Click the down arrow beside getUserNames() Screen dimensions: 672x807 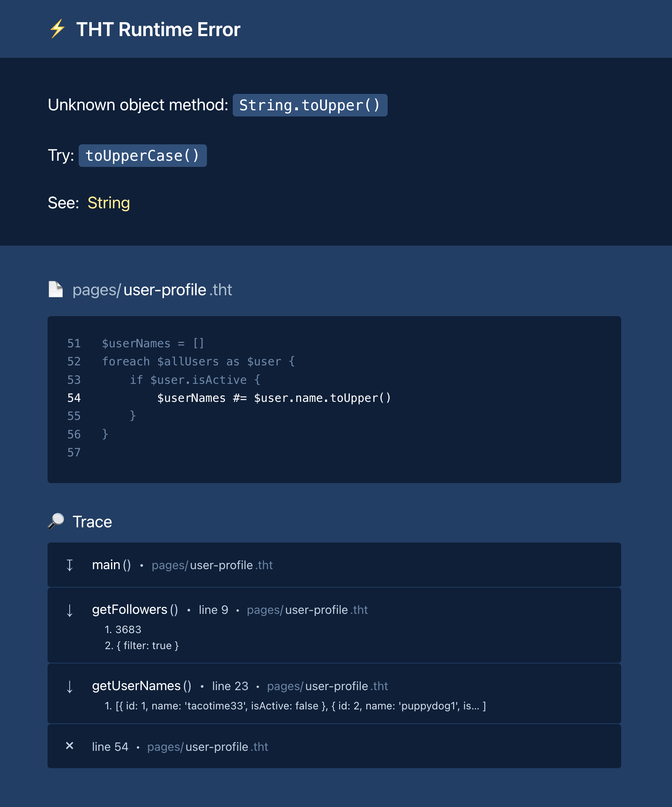point(70,686)
